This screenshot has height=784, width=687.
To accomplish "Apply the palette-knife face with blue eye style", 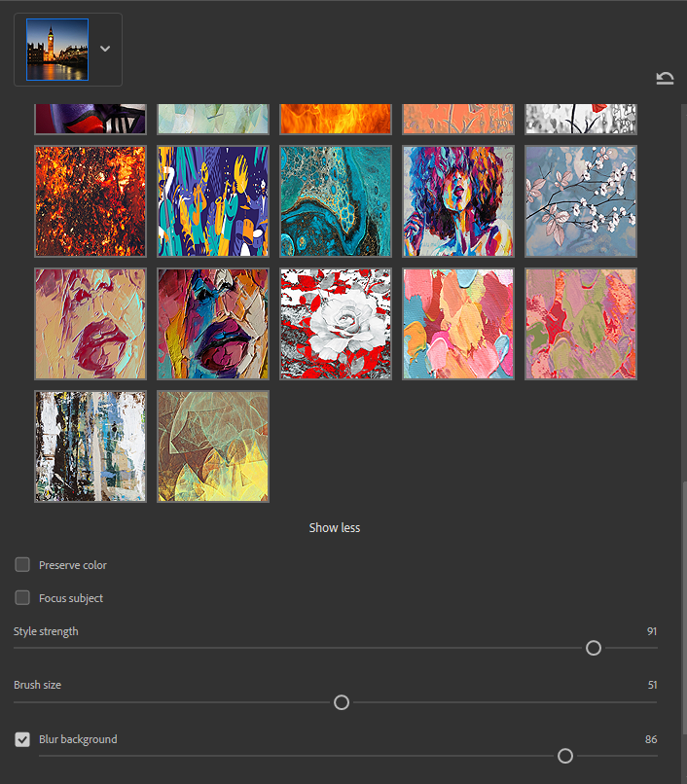I will pyautogui.click(x=213, y=324).
